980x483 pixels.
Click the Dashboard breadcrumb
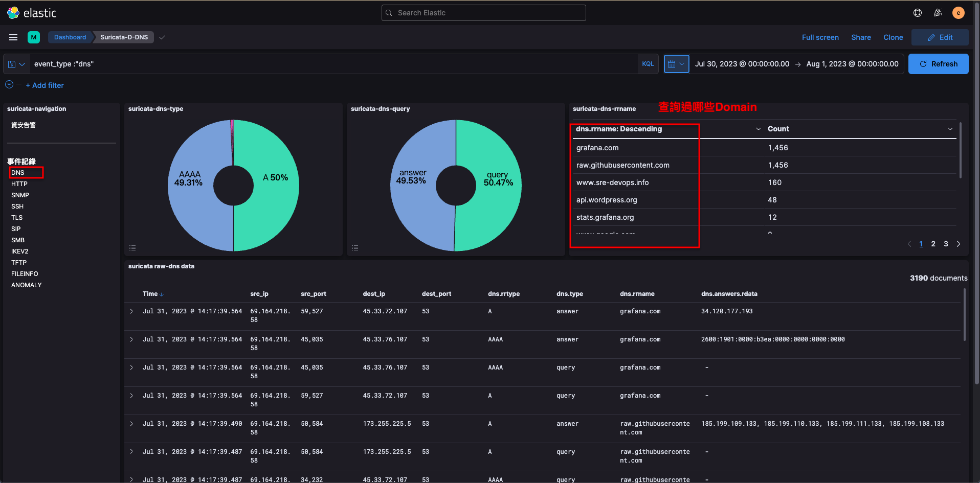click(x=70, y=37)
